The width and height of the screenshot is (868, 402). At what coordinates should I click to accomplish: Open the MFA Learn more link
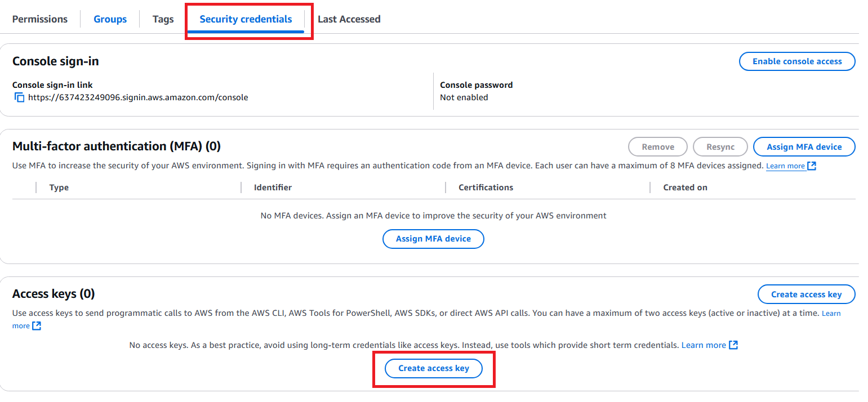pyautogui.click(x=785, y=166)
